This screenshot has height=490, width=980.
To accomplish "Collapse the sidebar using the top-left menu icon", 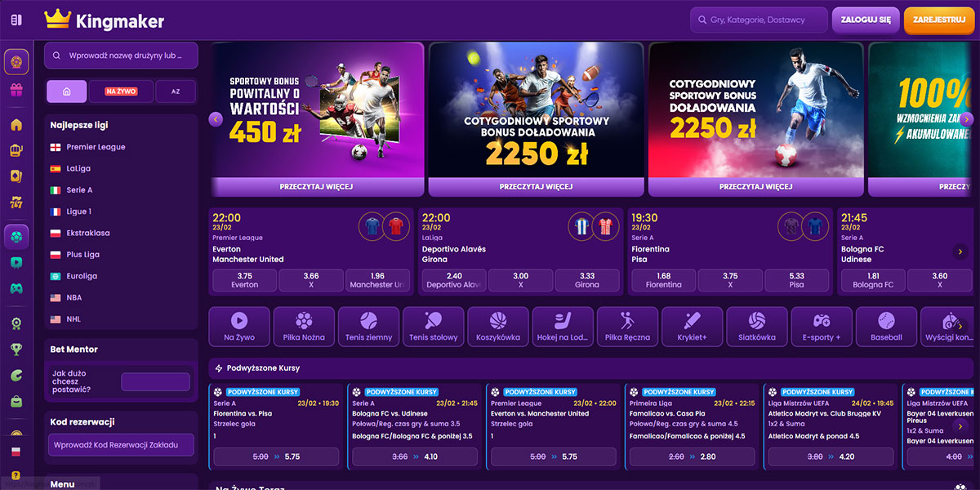I will click(16, 20).
